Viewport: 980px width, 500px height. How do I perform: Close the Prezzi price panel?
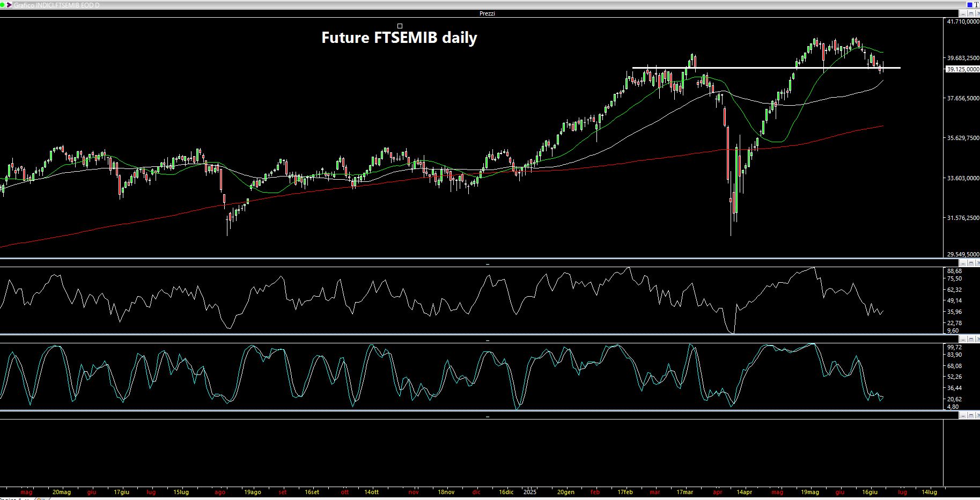click(977, 13)
